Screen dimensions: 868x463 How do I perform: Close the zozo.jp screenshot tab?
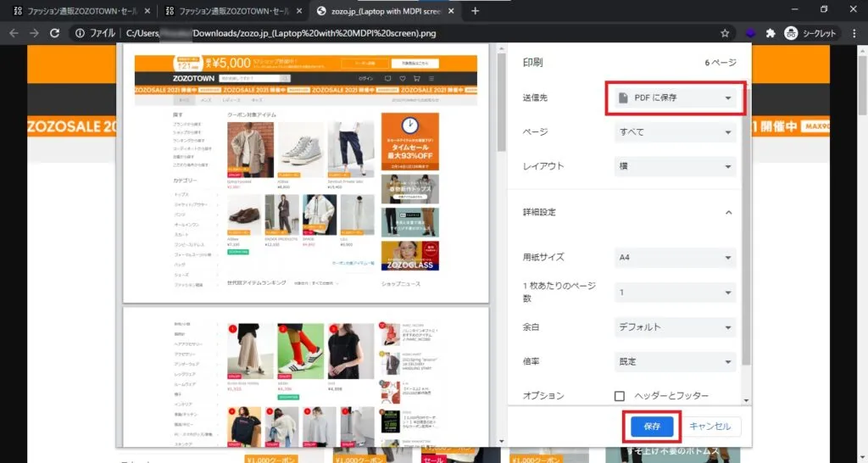(451, 11)
